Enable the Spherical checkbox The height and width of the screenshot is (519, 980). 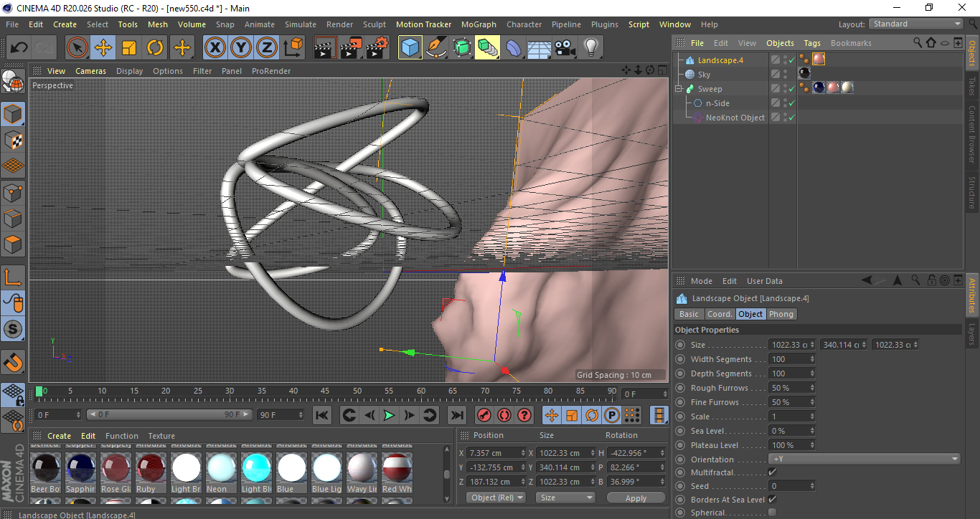[x=772, y=513]
